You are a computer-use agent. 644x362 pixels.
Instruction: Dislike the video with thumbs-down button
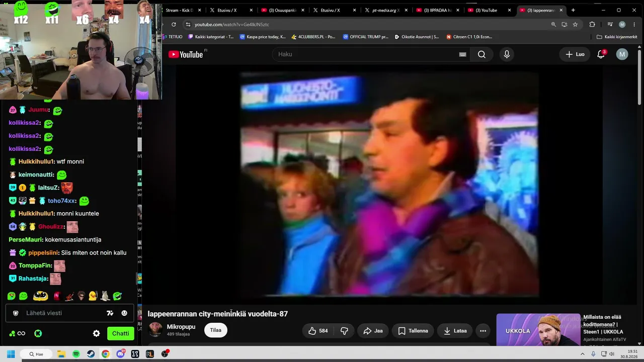[344, 331]
